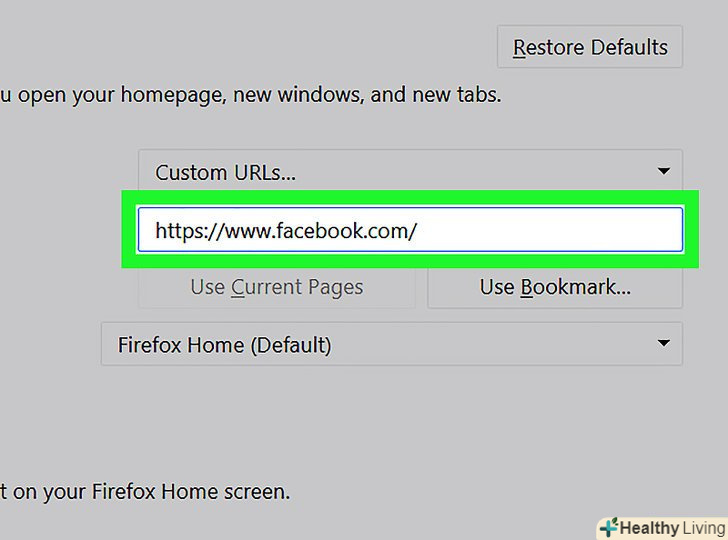Focus the facebook.com homepage URL field
Image resolution: width=728 pixels, height=540 pixels.
pyautogui.click(x=410, y=231)
